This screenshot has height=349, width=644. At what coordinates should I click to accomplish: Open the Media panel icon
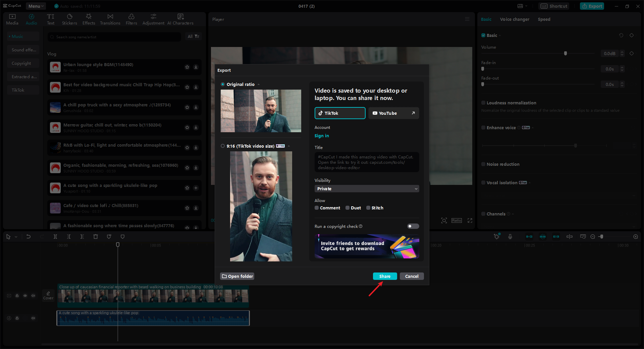click(12, 19)
